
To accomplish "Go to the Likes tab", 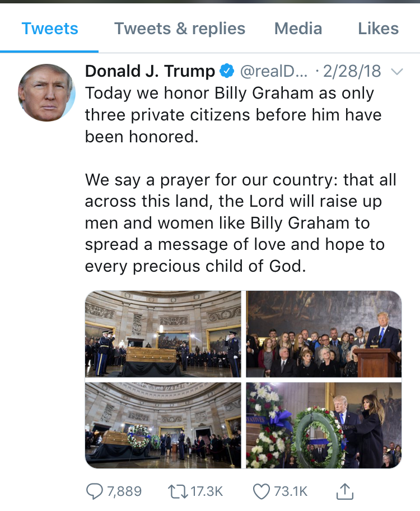I will pyautogui.click(x=379, y=29).
